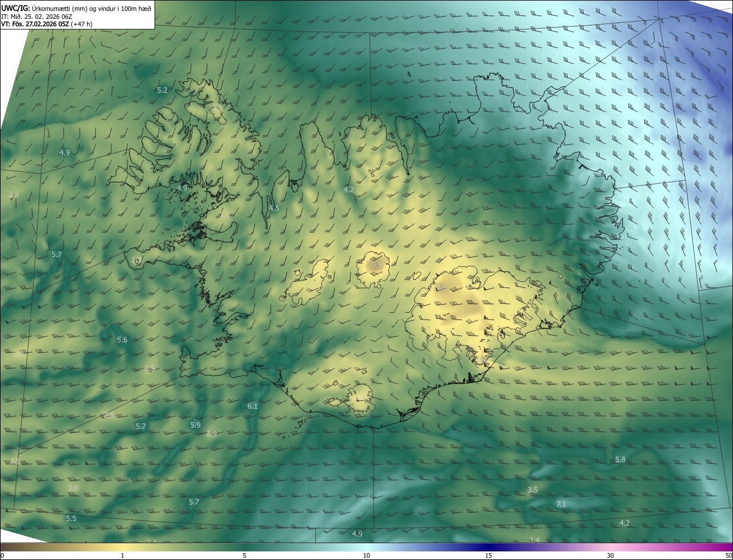733x560 pixels.
Task: Click the 5.5 value label
Action: (71, 518)
